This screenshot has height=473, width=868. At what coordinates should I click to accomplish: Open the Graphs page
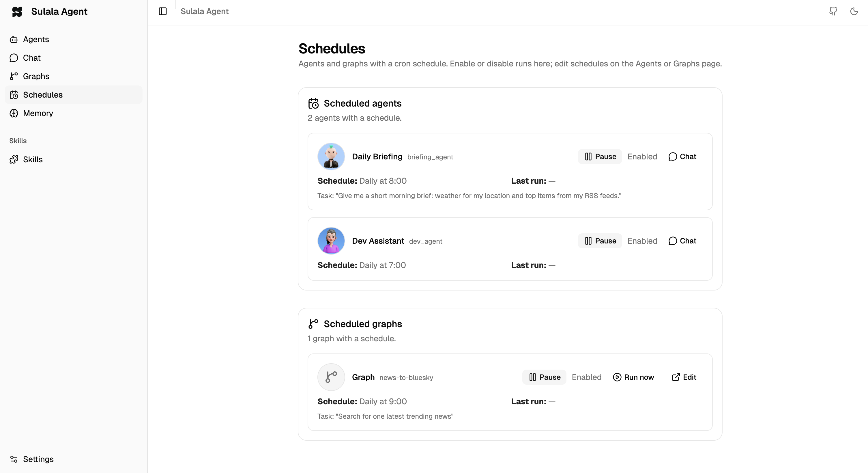(x=36, y=76)
